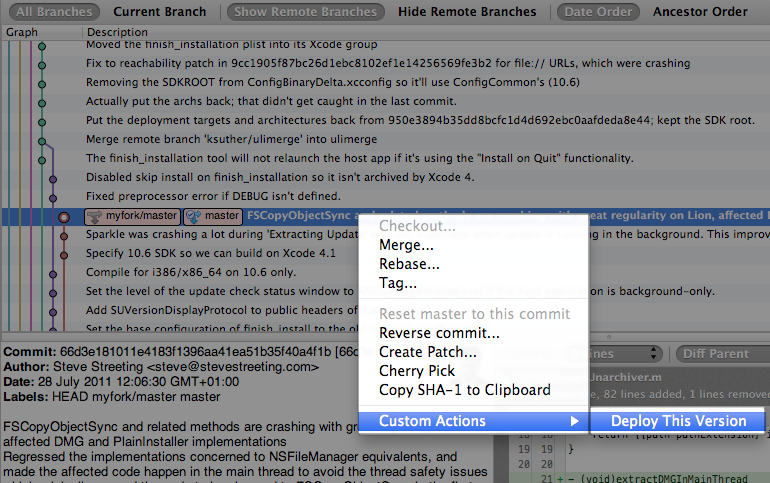Click the selected commit's graph node

coord(63,216)
